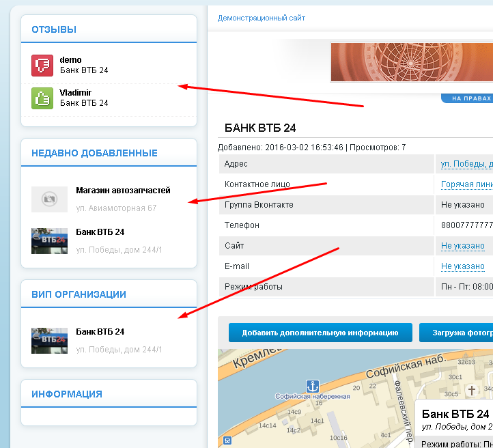Viewport: 493px width, 448px height.
Task: Open the ул. Победы address link
Action: pyautogui.click(x=466, y=164)
